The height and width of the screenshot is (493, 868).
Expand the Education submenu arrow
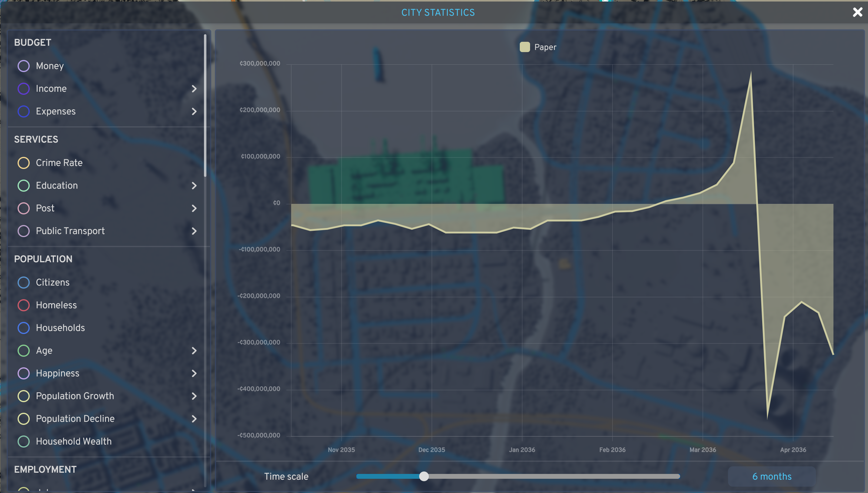[194, 186]
